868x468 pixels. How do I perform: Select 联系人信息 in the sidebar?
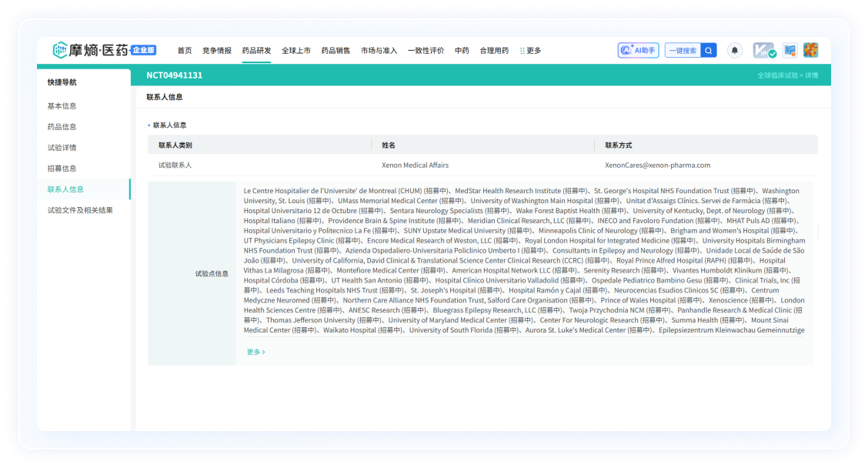(65, 189)
